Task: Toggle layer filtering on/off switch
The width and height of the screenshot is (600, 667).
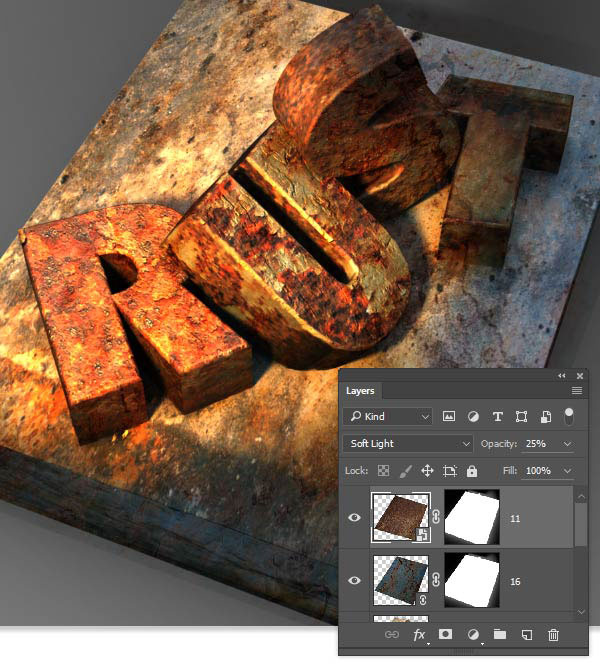Action: 569,414
